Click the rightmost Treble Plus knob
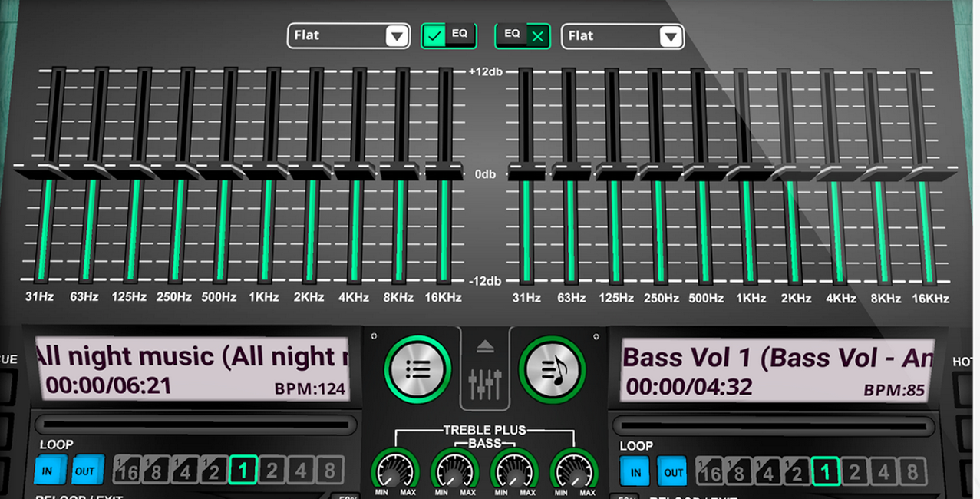Image resolution: width=980 pixels, height=499 pixels. (574, 469)
